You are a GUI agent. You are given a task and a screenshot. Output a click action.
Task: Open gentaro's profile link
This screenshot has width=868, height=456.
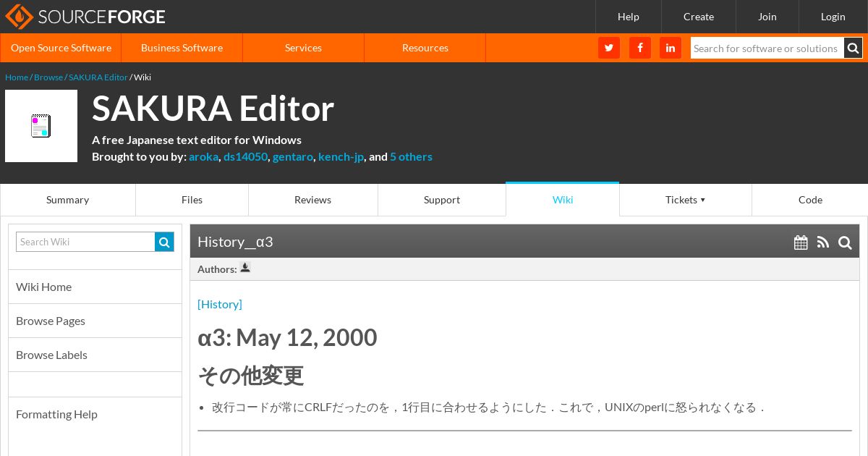point(293,157)
